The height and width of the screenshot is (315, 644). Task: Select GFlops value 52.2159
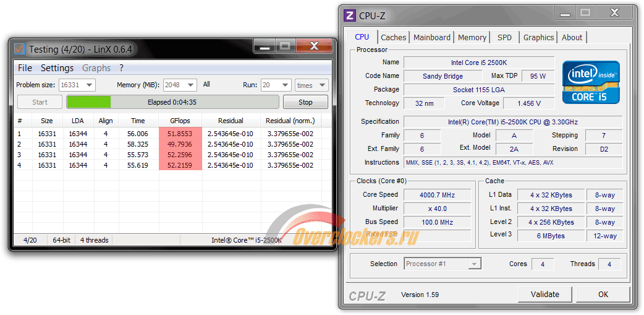(180, 165)
